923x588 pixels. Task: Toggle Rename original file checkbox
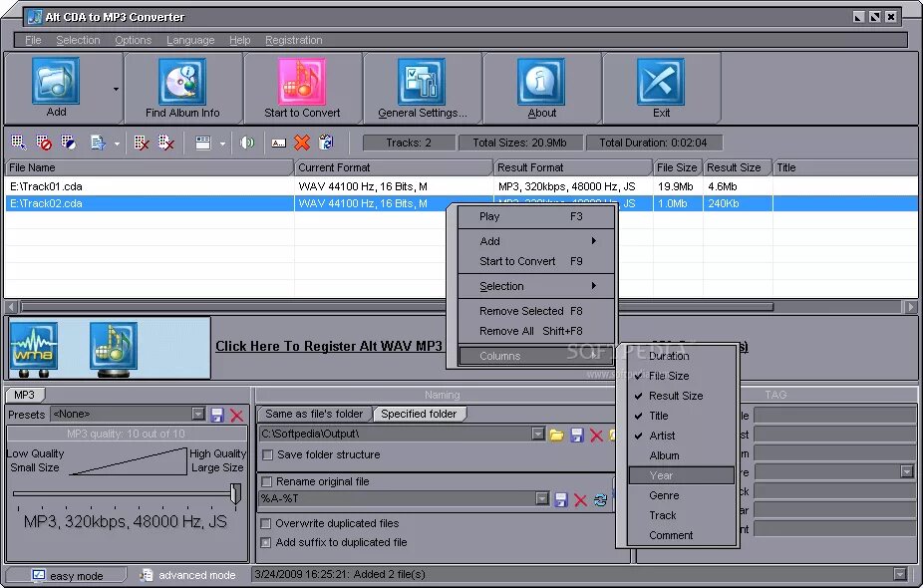point(266,482)
